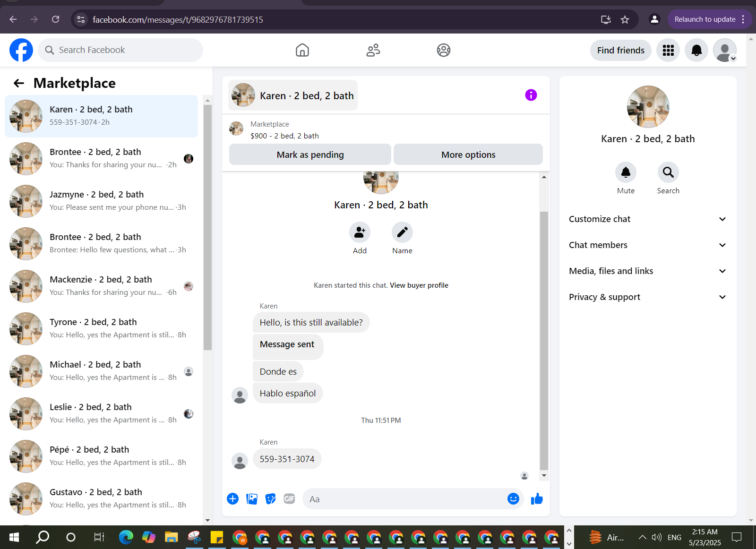Click Find friends button

(x=620, y=50)
